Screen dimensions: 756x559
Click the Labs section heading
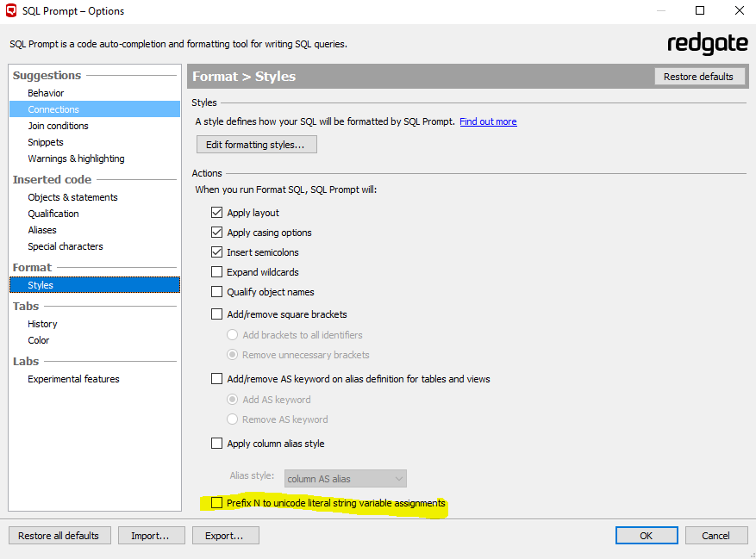26,361
